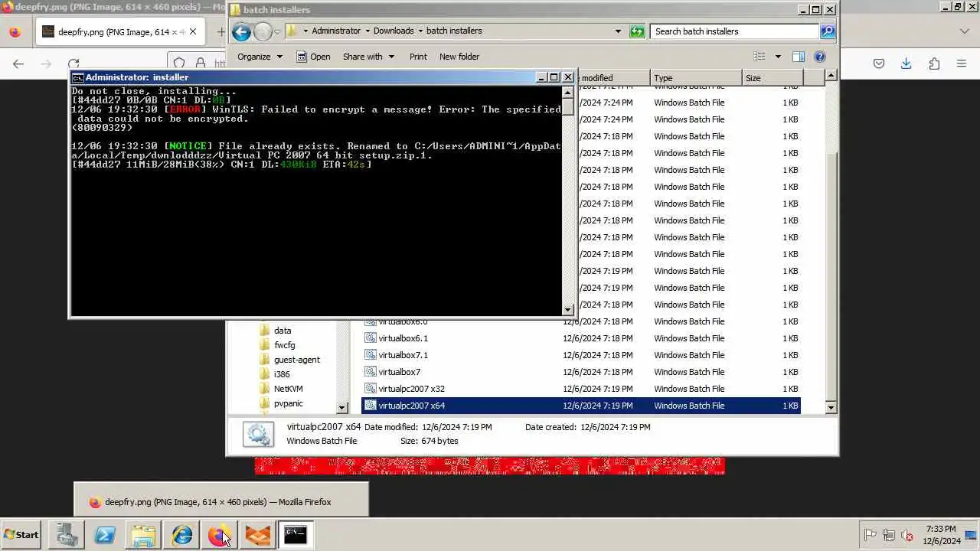Open the Organize menu
The image size is (980, 551).
260,57
